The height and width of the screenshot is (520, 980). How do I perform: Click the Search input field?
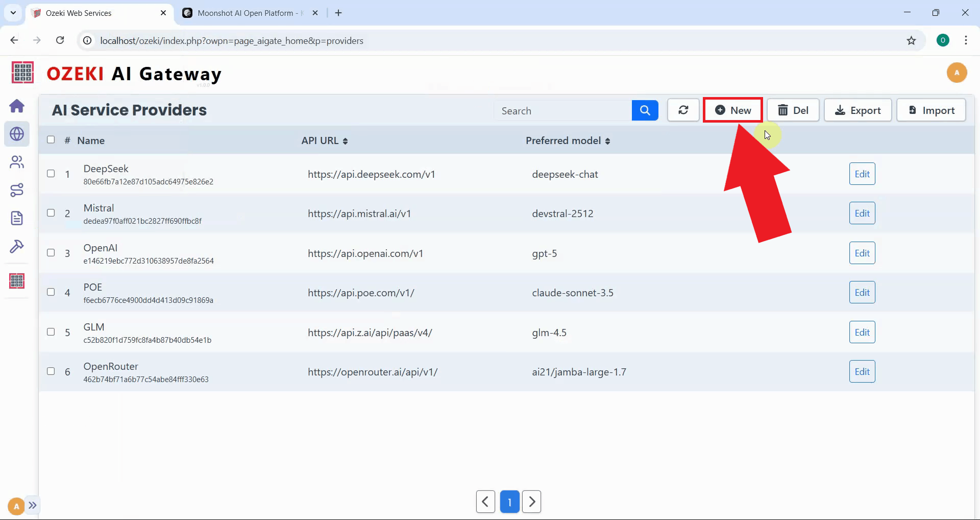[x=562, y=111]
